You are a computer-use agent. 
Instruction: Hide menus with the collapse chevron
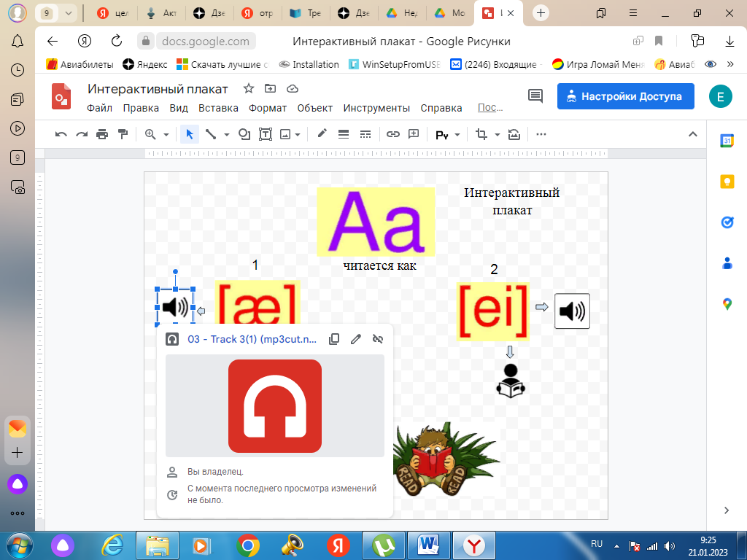[693, 134]
